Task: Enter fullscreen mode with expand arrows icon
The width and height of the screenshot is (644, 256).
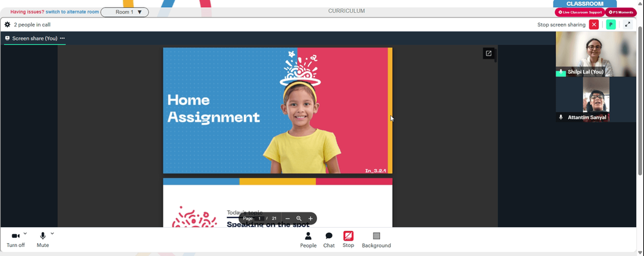Action: coord(627,24)
